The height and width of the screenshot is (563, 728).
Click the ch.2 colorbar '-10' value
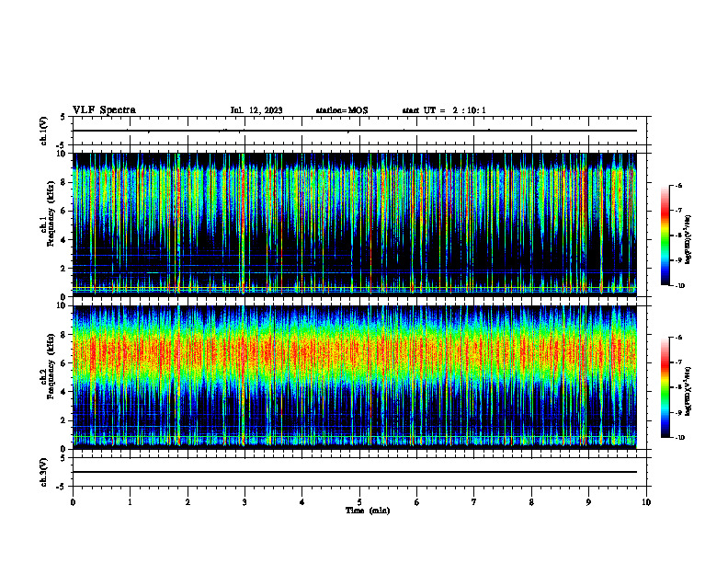coord(679,438)
